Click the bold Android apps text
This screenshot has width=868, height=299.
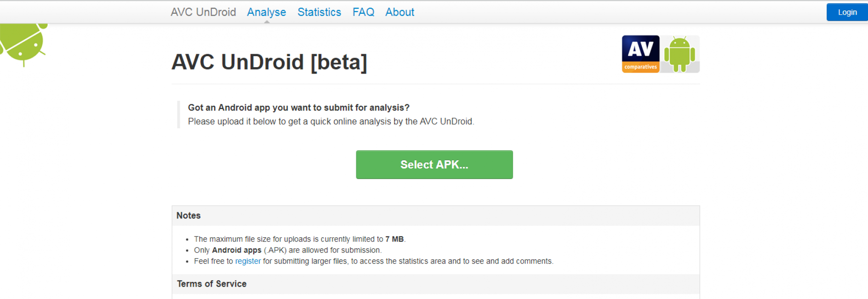click(236, 250)
